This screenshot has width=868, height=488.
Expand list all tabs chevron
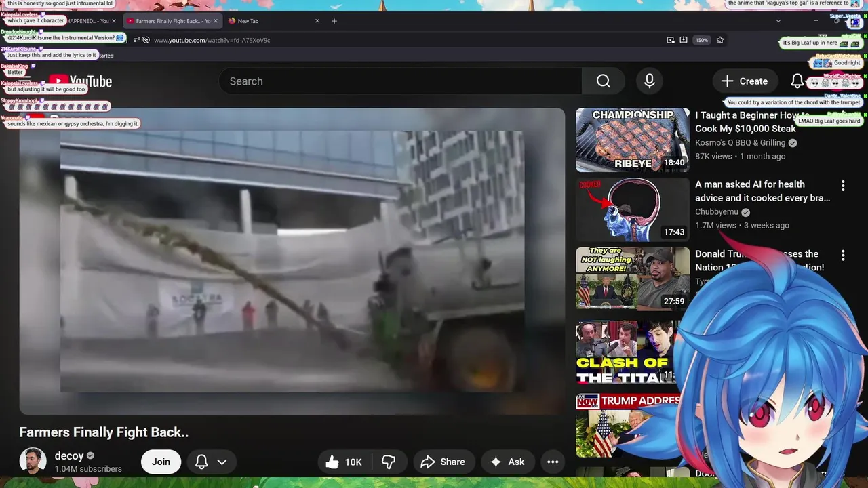point(778,21)
